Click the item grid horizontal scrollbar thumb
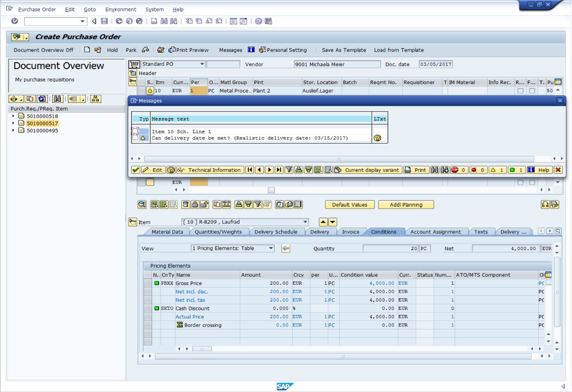This screenshot has height=392, width=572. 271,190
